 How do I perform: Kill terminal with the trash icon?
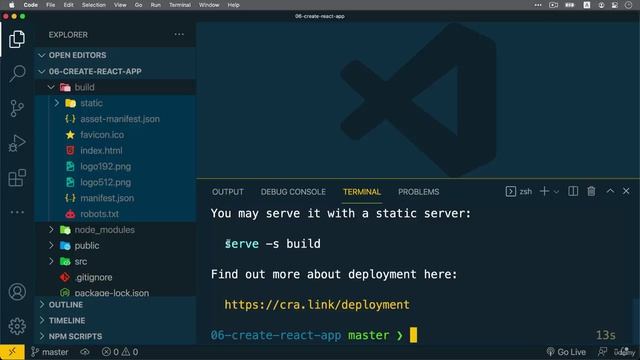[591, 191]
